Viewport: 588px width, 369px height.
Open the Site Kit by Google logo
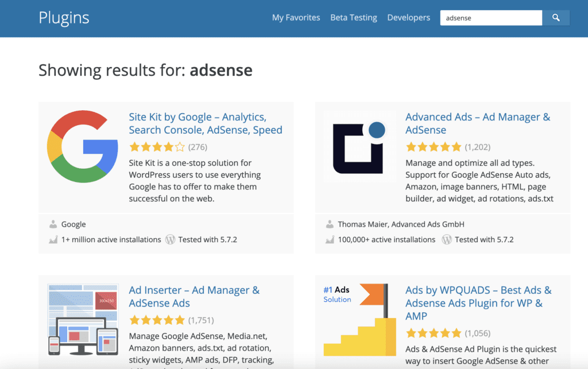pos(83,146)
